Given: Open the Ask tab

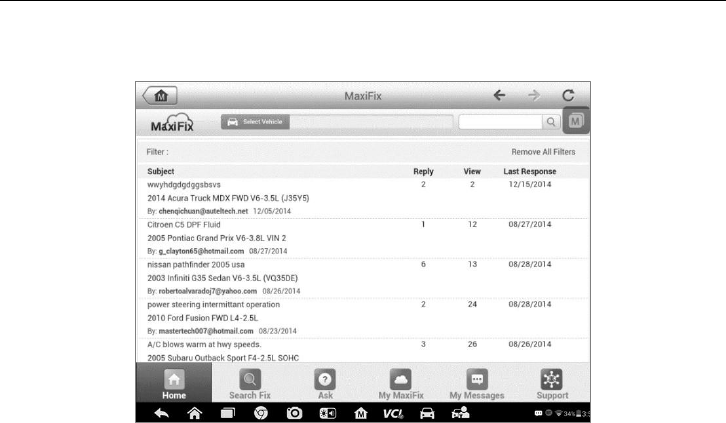Looking at the screenshot, I should coord(325,383).
